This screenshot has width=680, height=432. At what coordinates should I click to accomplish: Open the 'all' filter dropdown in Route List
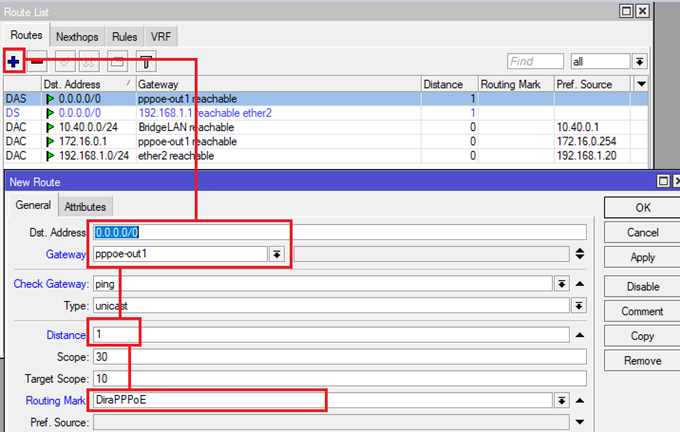pos(639,61)
